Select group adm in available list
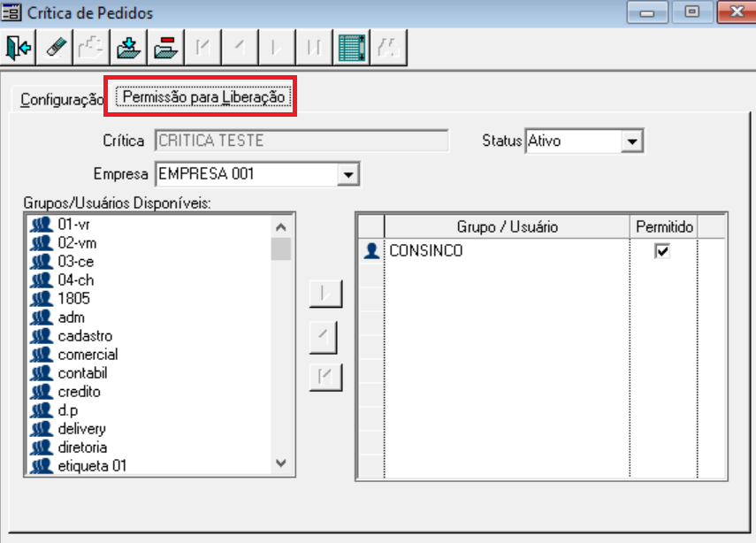The width and height of the screenshot is (756, 543). pos(71,317)
